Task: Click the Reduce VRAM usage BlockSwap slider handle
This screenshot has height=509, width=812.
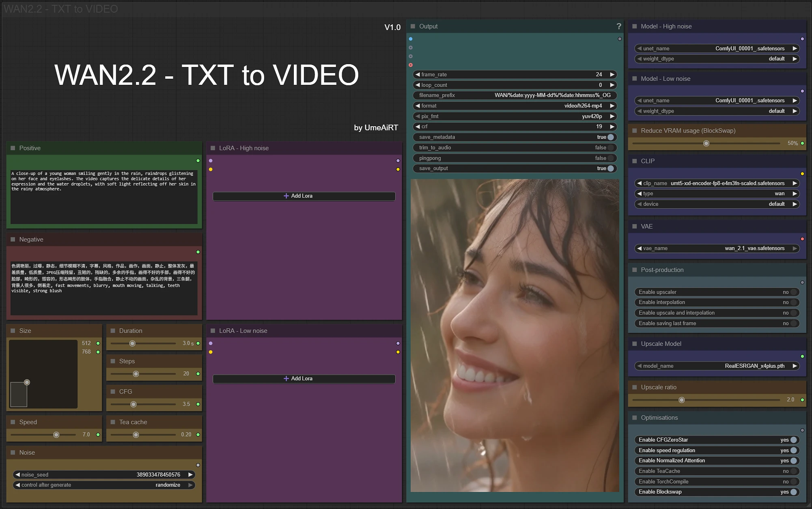Action: pos(706,143)
